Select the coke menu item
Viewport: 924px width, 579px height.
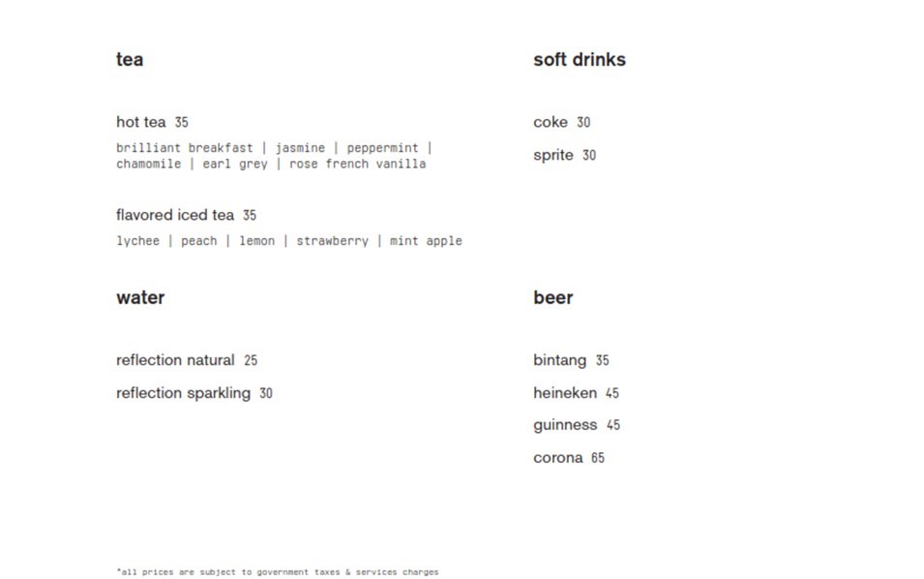pos(551,122)
